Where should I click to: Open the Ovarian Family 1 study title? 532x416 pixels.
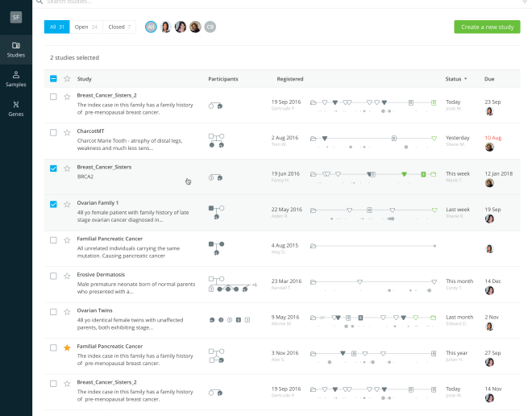point(98,203)
